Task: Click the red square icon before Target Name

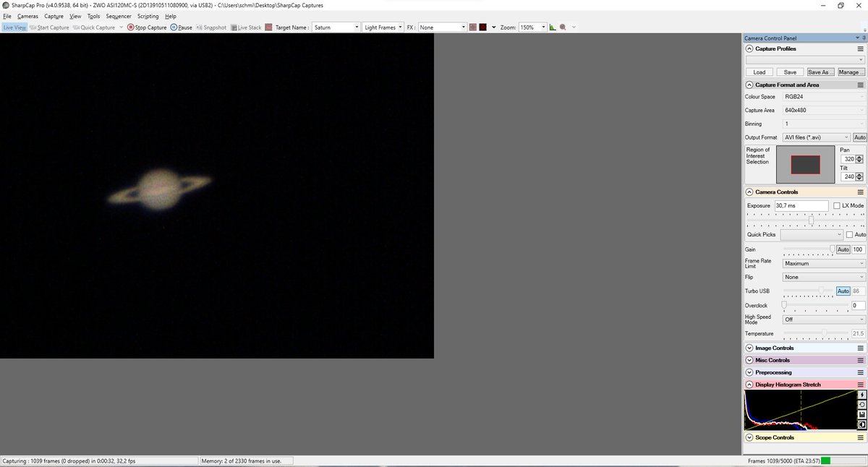Action: coord(268,27)
